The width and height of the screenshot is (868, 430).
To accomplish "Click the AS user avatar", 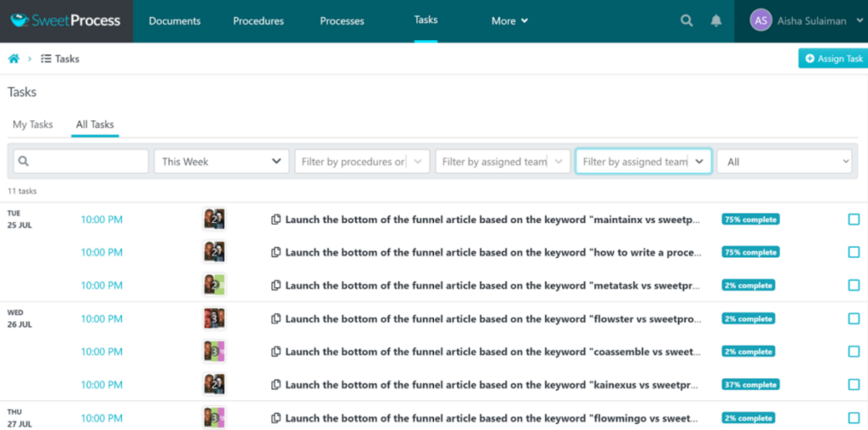I will pos(760,21).
